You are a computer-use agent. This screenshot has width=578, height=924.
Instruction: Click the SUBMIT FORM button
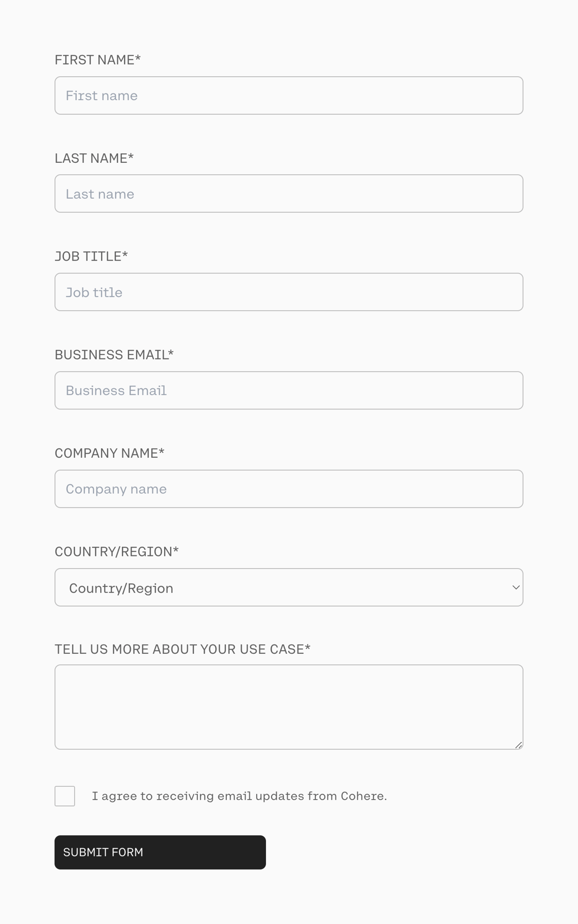click(x=159, y=852)
